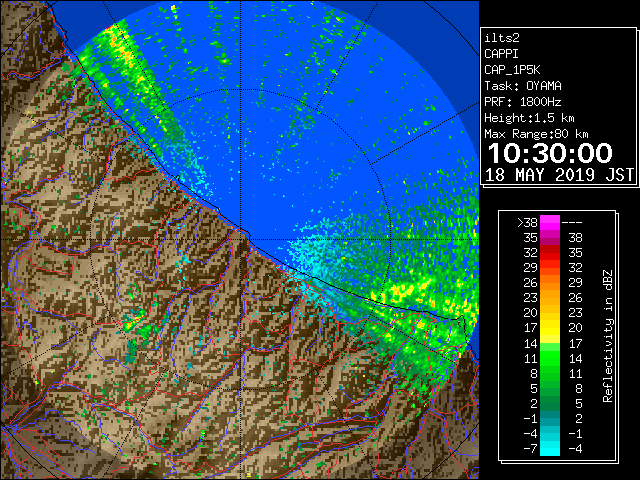
Task: Click the 'Reflectivity in dBZ' legend title
Action: coord(607,336)
